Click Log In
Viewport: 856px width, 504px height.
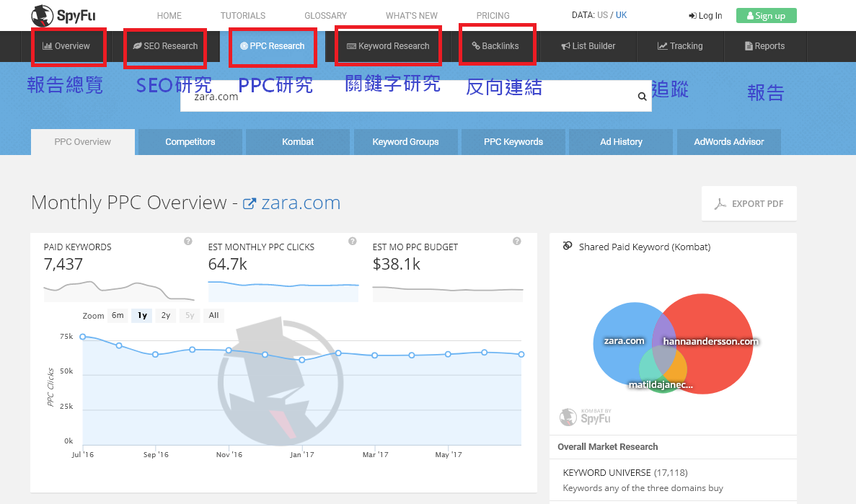tap(705, 16)
